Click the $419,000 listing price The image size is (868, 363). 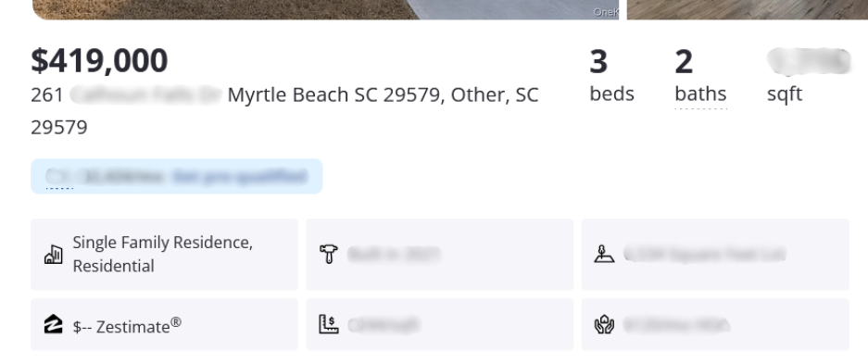[x=99, y=60]
